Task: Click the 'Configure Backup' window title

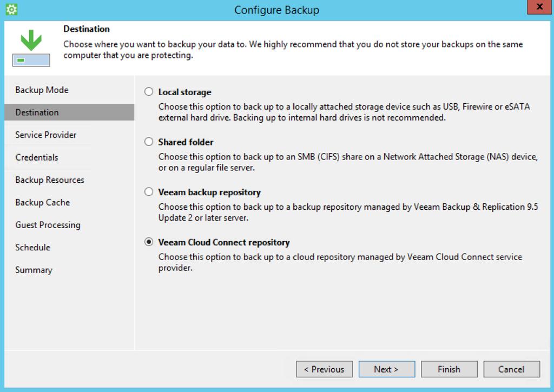Action: 276,10
